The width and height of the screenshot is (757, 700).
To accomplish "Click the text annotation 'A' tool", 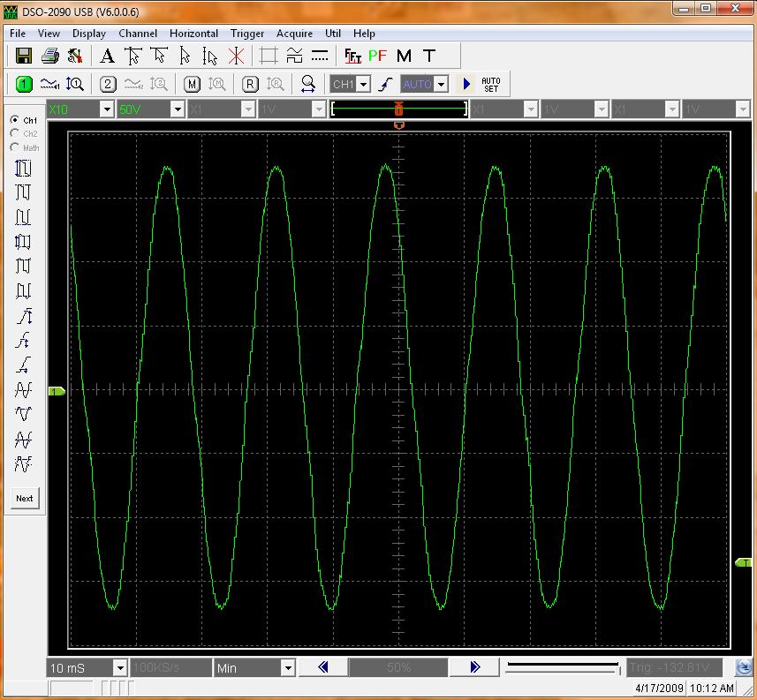I will tap(107, 56).
